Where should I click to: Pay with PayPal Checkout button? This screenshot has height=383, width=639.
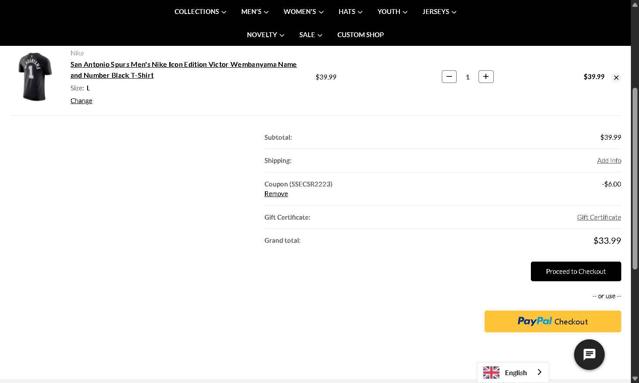click(553, 321)
